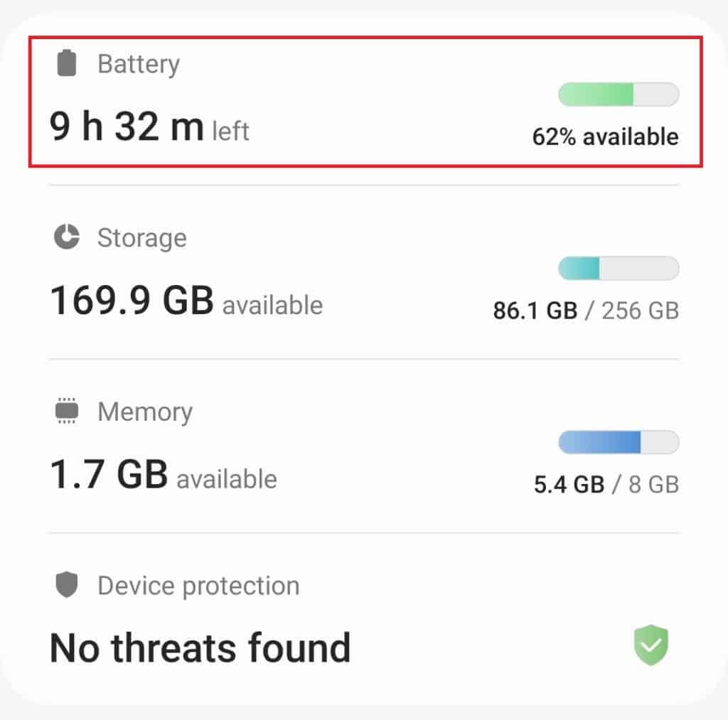728x720 pixels.
Task: Click the 169.9 GB available text
Action: [186, 303]
